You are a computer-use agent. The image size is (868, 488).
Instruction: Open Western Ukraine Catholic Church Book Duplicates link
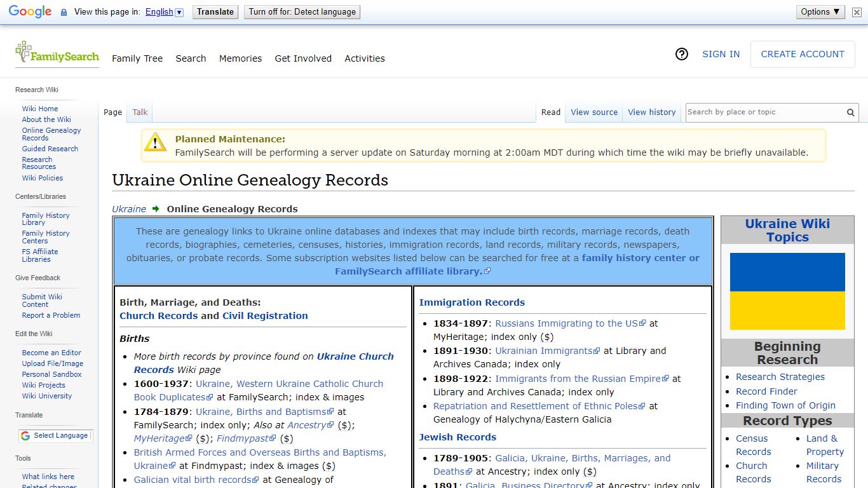pos(259,390)
